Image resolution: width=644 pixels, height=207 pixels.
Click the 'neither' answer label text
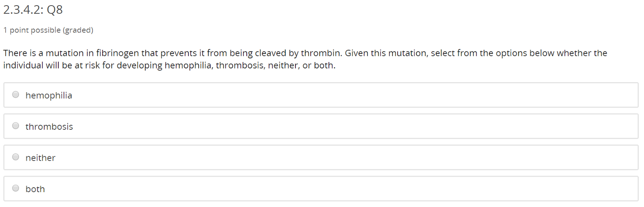(x=40, y=158)
